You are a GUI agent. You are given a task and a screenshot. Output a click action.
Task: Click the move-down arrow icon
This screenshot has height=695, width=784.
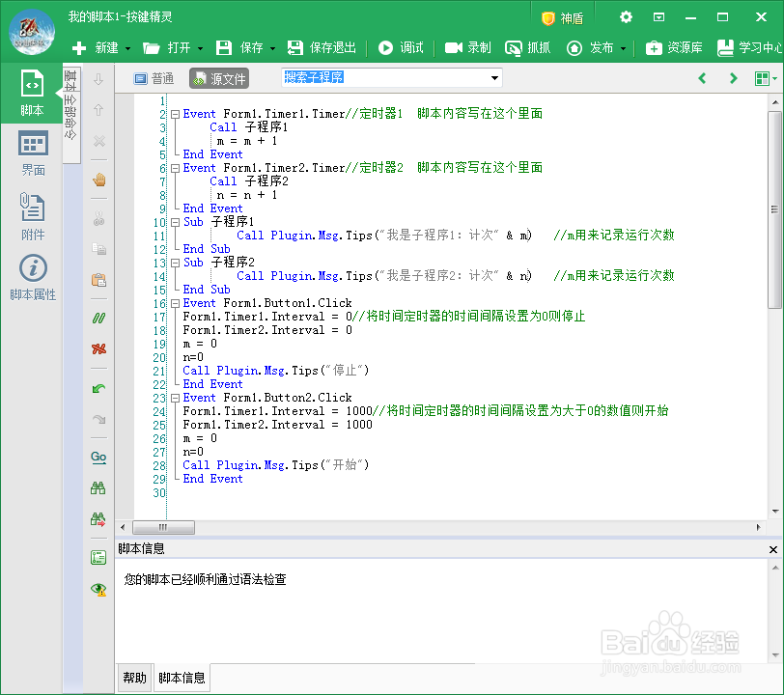tap(98, 79)
